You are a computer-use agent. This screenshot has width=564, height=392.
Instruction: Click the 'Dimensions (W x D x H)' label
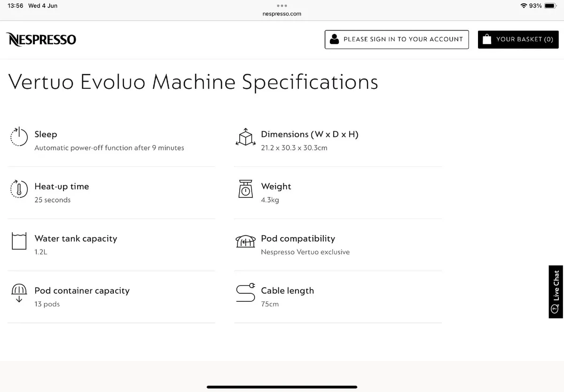point(310,134)
